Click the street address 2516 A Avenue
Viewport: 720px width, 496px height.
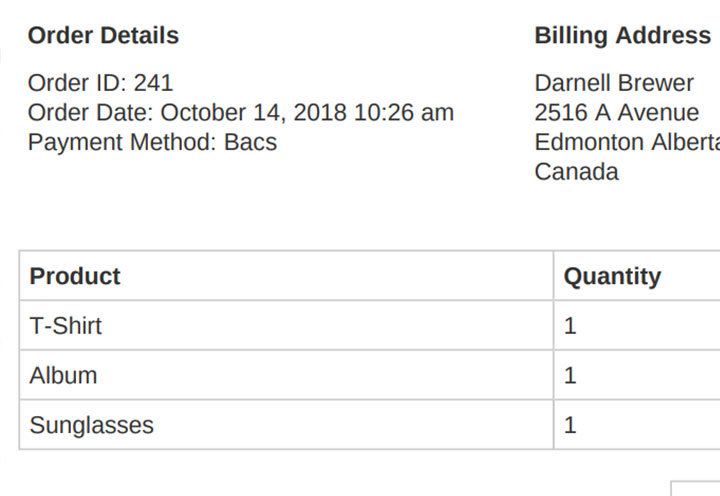point(617,113)
